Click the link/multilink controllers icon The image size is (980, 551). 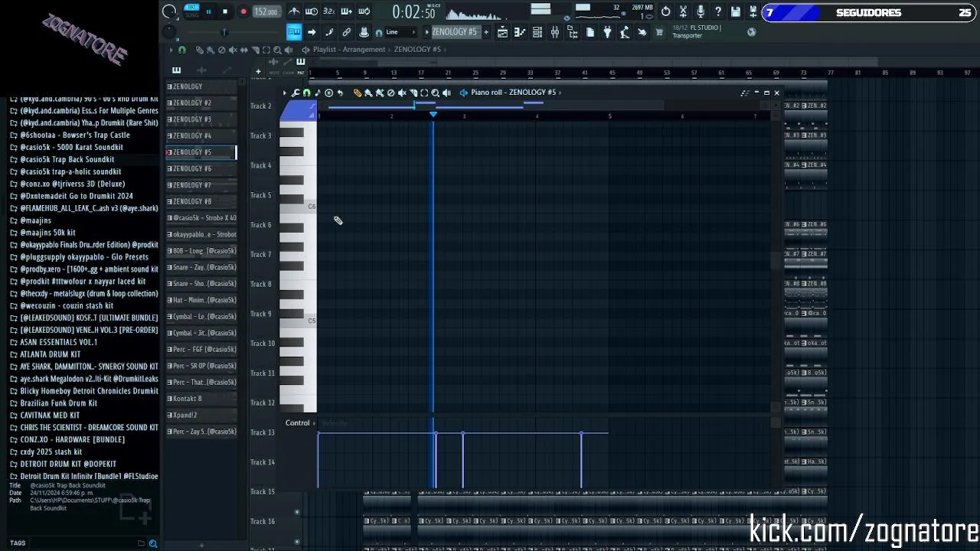pyautogui.click(x=347, y=32)
